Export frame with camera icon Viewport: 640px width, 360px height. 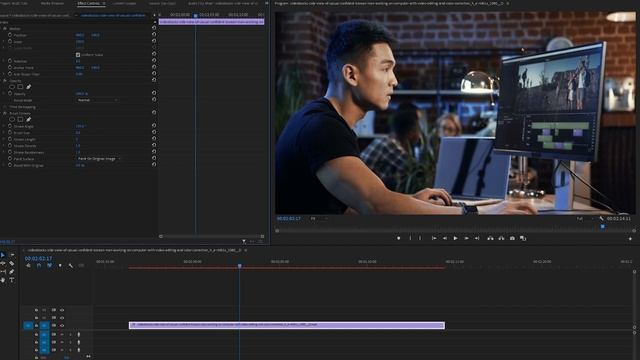click(x=512, y=238)
